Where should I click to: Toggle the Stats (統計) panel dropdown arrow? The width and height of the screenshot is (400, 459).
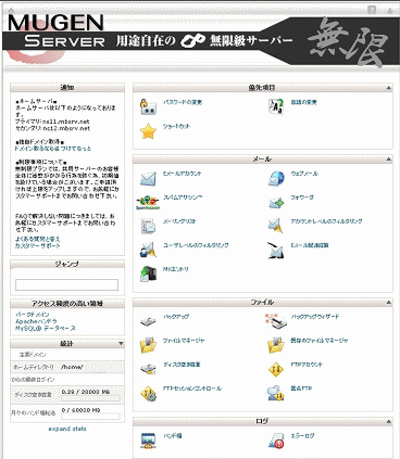[x=121, y=343]
